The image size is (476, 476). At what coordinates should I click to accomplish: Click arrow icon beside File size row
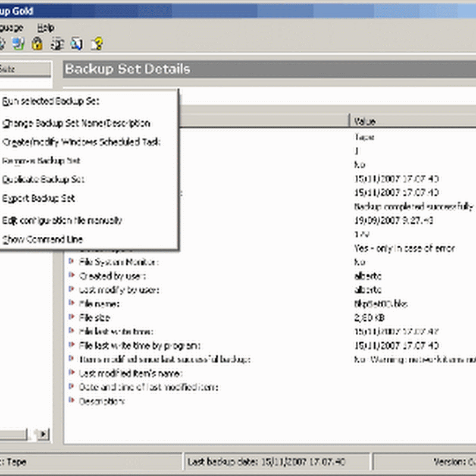point(71,318)
